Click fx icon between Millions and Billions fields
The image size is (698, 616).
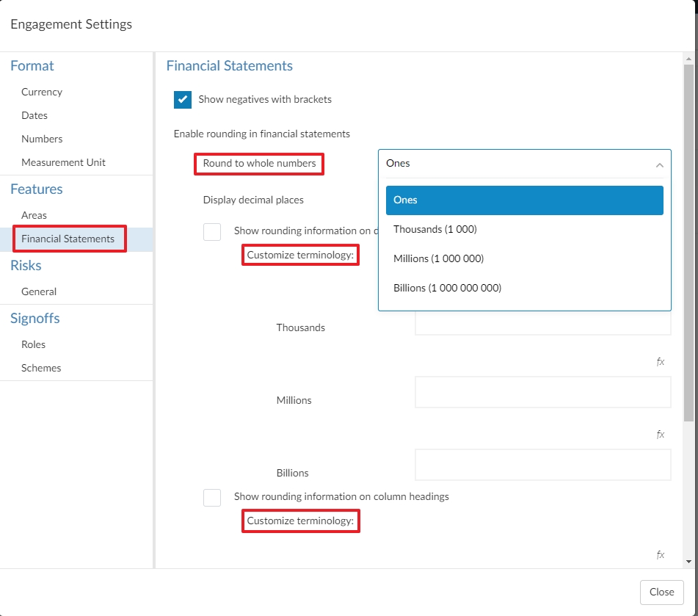pos(661,435)
